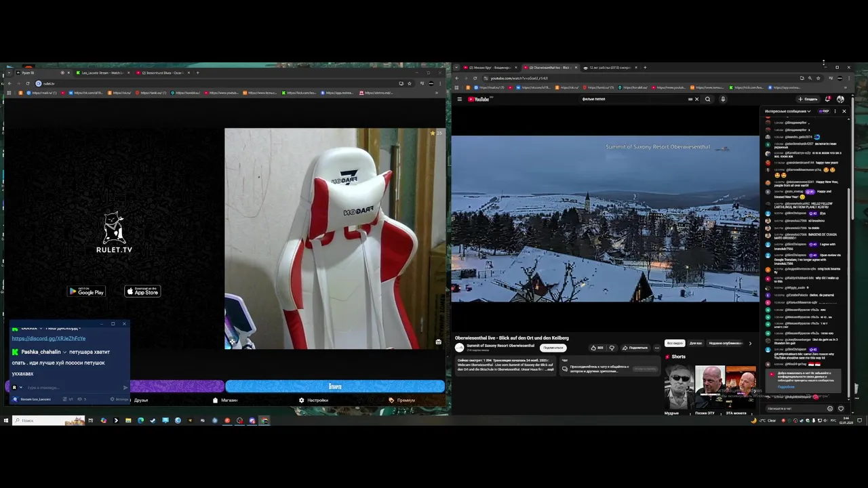Start YouTube voice search with microphone
This screenshot has height=488, width=868.
pos(723,99)
